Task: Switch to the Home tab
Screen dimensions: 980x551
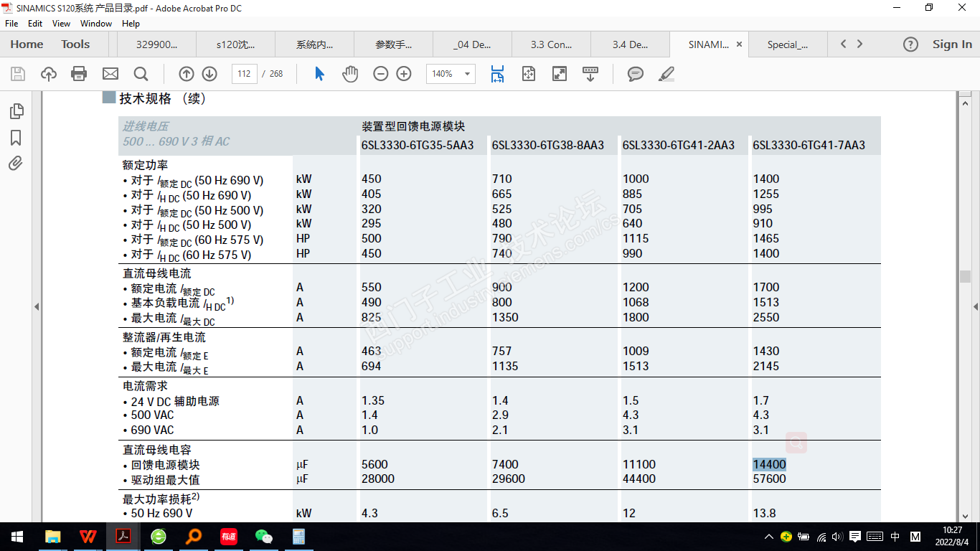Action: pyautogui.click(x=27, y=44)
